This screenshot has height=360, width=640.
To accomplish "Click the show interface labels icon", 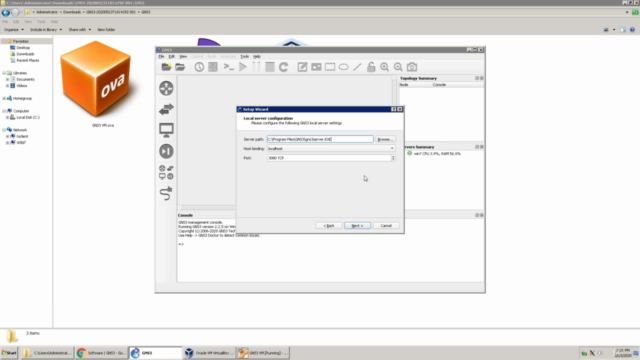I will point(213,67).
